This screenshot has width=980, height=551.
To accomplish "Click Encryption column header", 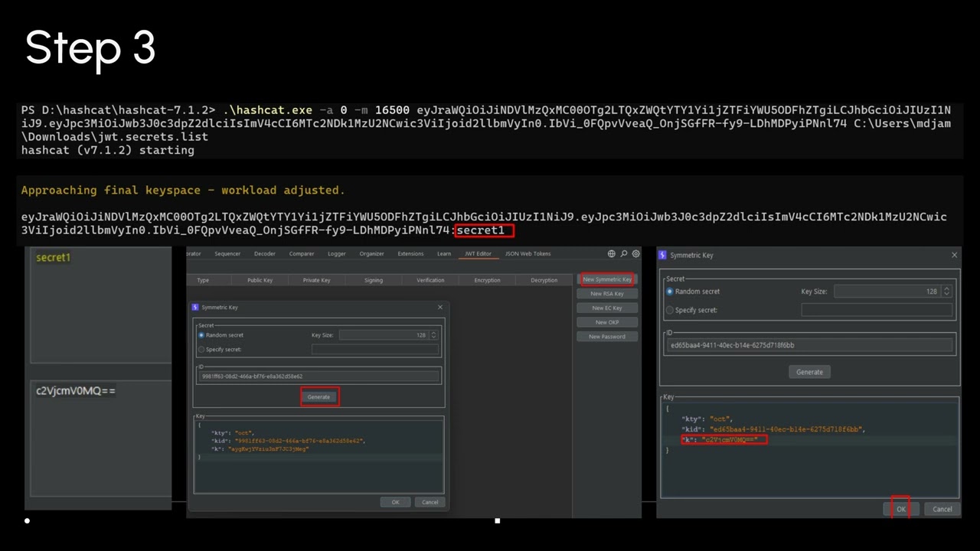I will [487, 280].
